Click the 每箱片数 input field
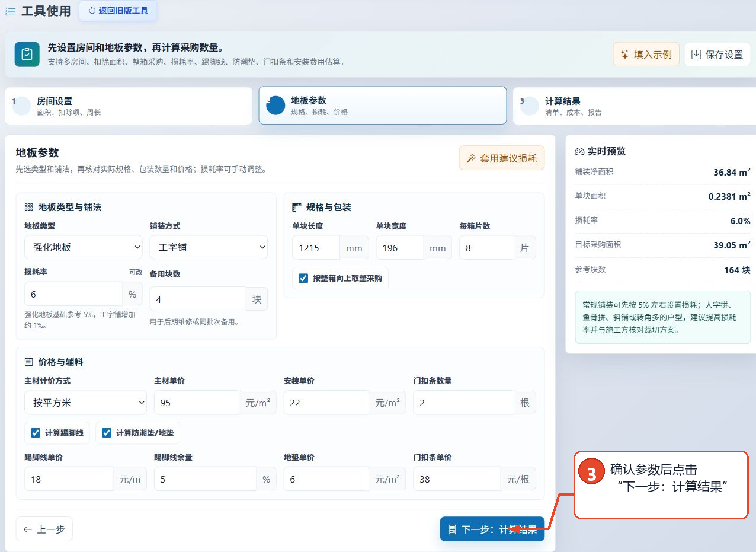The image size is (756, 552). [486, 248]
